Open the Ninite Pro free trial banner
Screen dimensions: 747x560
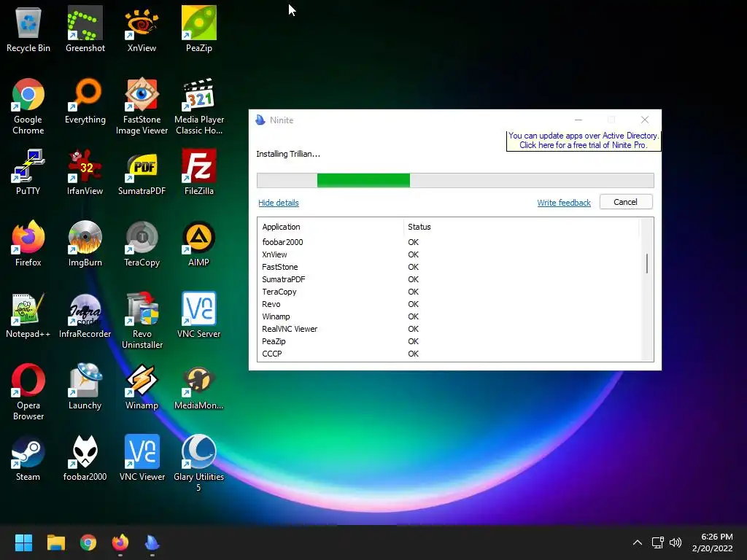pyautogui.click(x=583, y=141)
